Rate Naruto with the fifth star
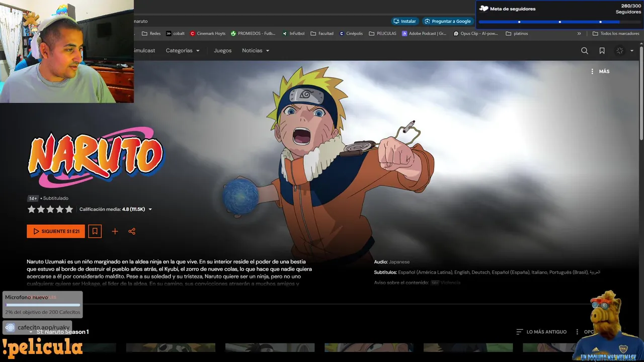The height and width of the screenshot is (362, 644). click(69, 209)
